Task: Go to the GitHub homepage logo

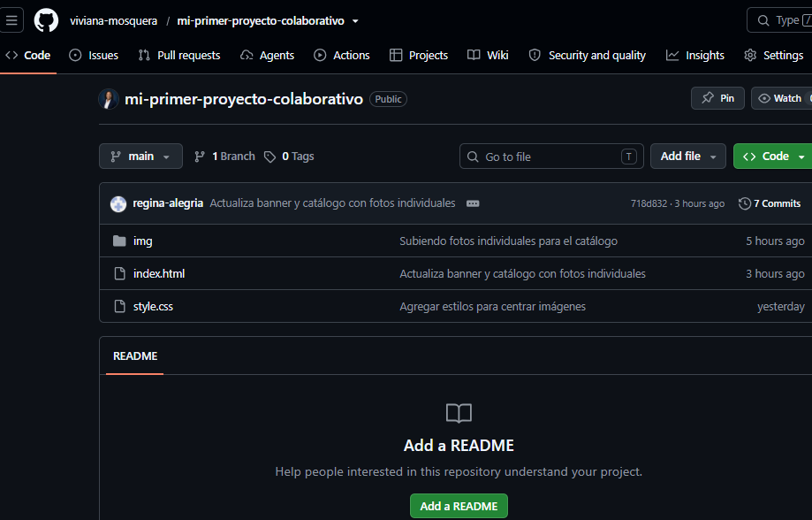Action: coord(46,20)
